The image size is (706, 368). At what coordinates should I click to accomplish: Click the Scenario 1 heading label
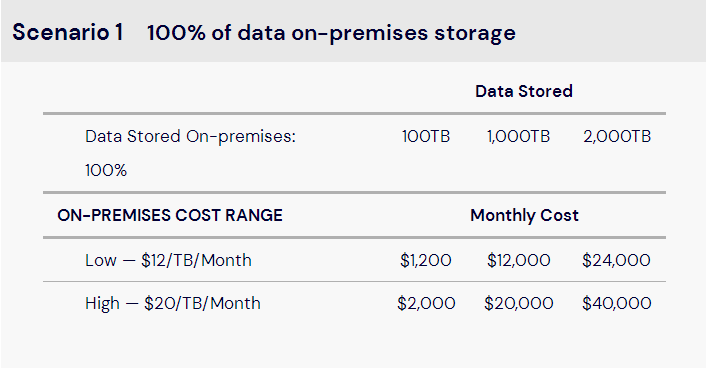click(x=68, y=32)
